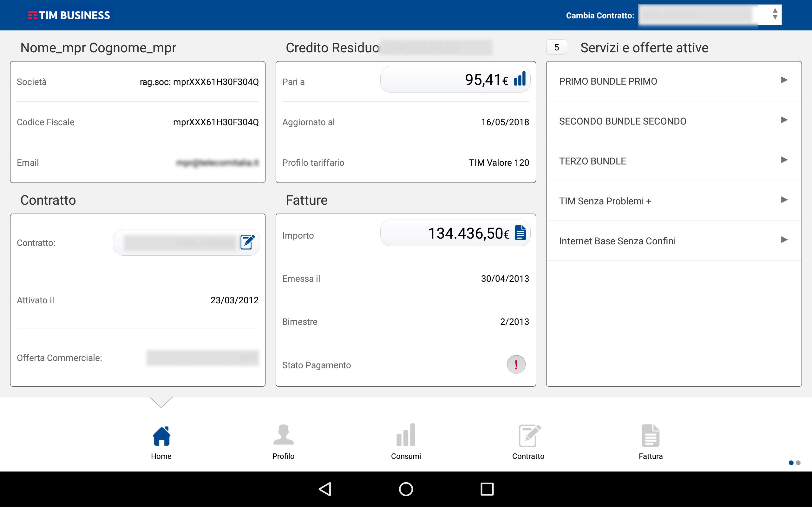The width and height of the screenshot is (812, 507).
Task: Open the Contratto section from bottom navigation
Action: 528,436
